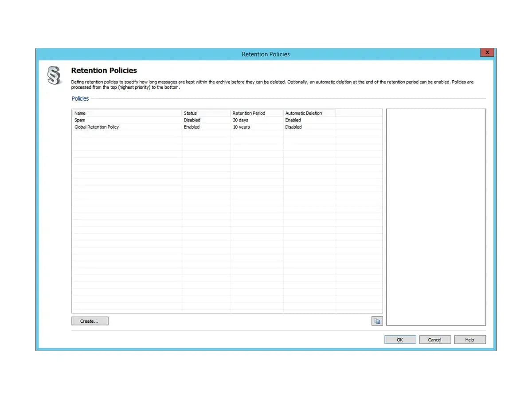Open Help for retention policies
The image size is (532, 399).
[470, 340]
